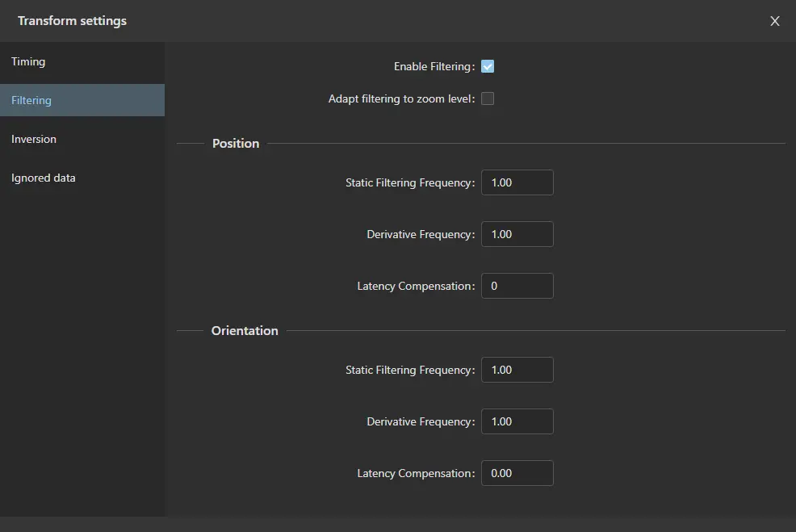
Task: Select the Filtering tab in sidebar
Action: click(31, 100)
